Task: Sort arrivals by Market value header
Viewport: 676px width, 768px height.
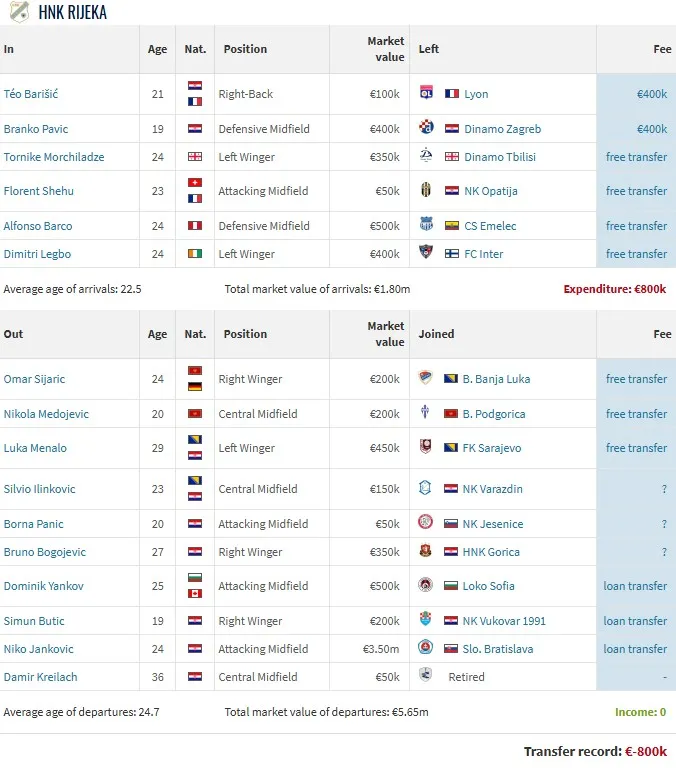Action: (x=385, y=49)
